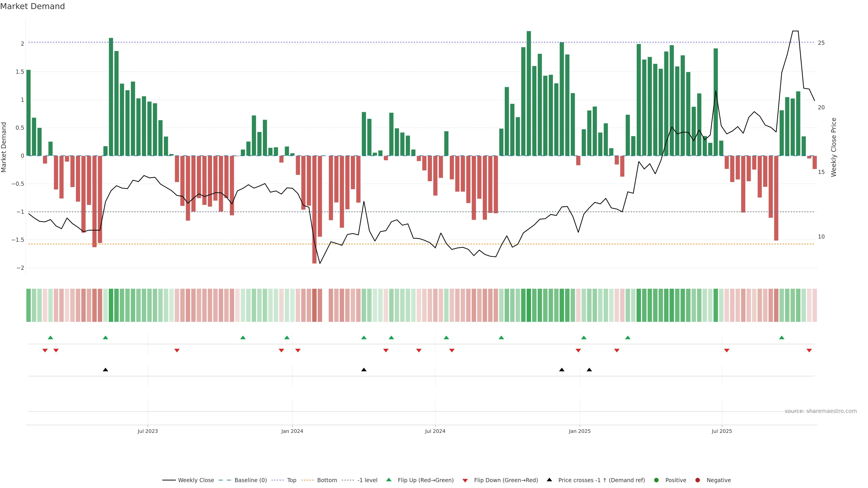Click the Jul 2023 x-axis label
Image resolution: width=868 pixels, height=488 pixels.
[x=148, y=431]
